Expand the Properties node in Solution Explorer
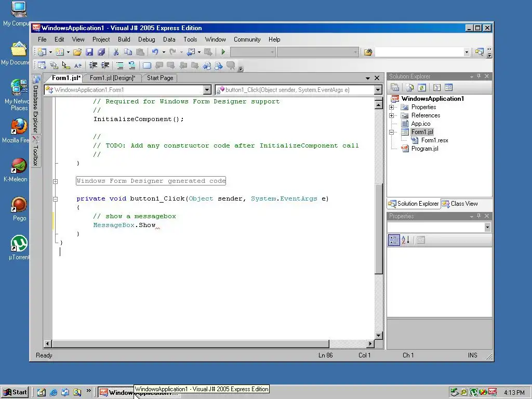532x399 pixels. point(392,107)
